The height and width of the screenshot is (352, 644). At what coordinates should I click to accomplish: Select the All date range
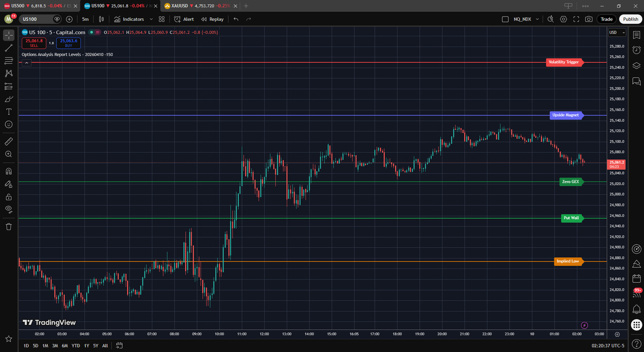pyautogui.click(x=105, y=346)
